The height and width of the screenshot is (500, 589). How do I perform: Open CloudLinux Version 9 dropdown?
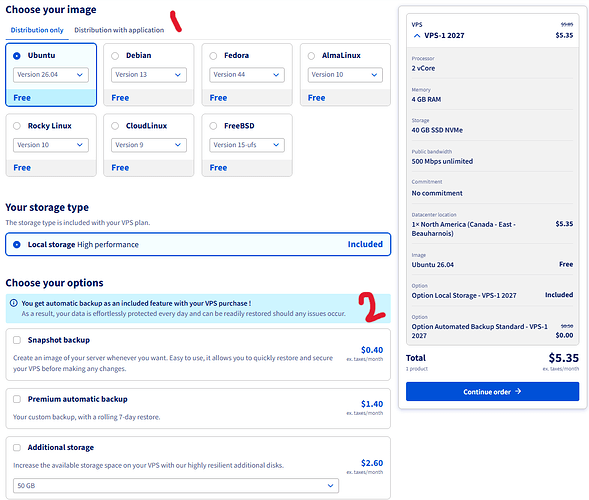point(149,145)
